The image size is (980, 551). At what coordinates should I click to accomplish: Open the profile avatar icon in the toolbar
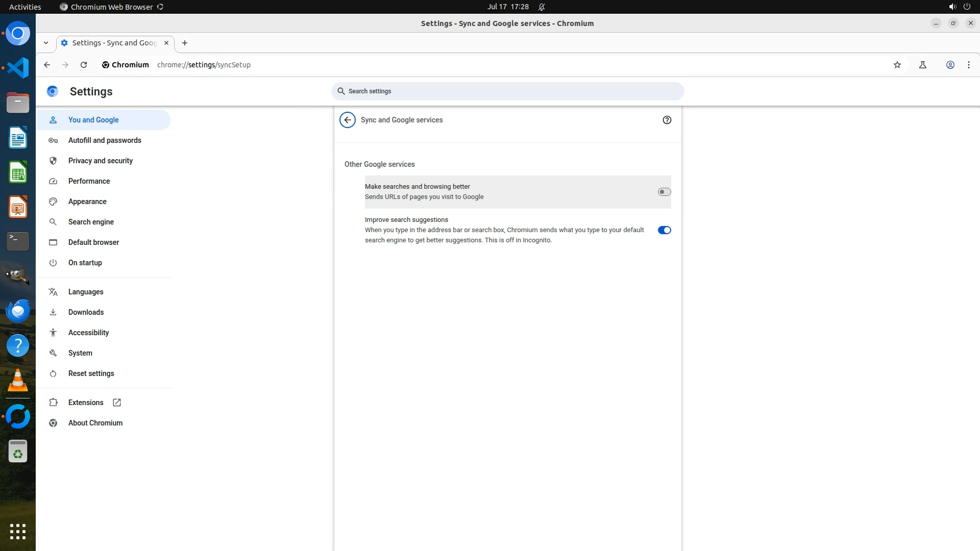click(950, 65)
